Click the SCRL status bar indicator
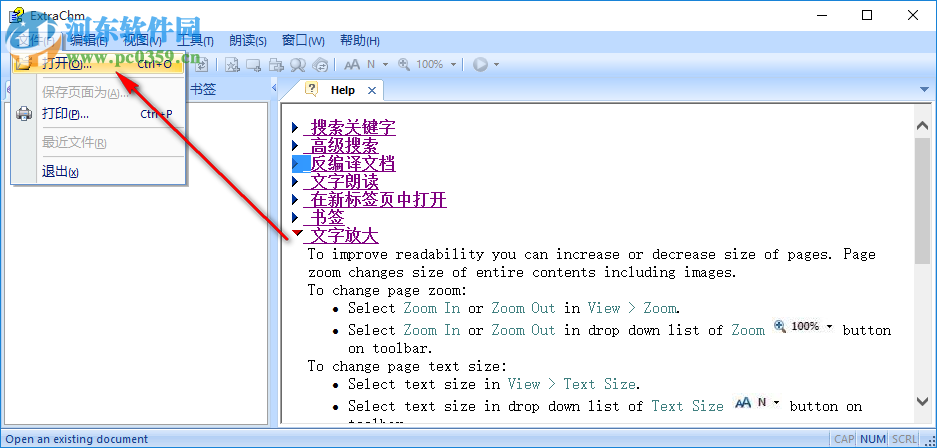Viewport: 937px width, 448px height. point(904,439)
